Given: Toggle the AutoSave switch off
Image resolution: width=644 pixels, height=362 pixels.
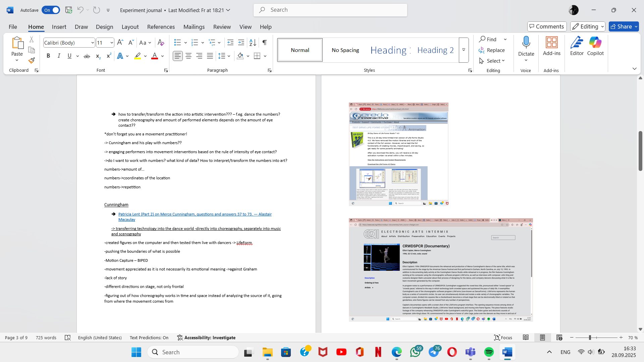Looking at the screenshot, I should 51,10.
